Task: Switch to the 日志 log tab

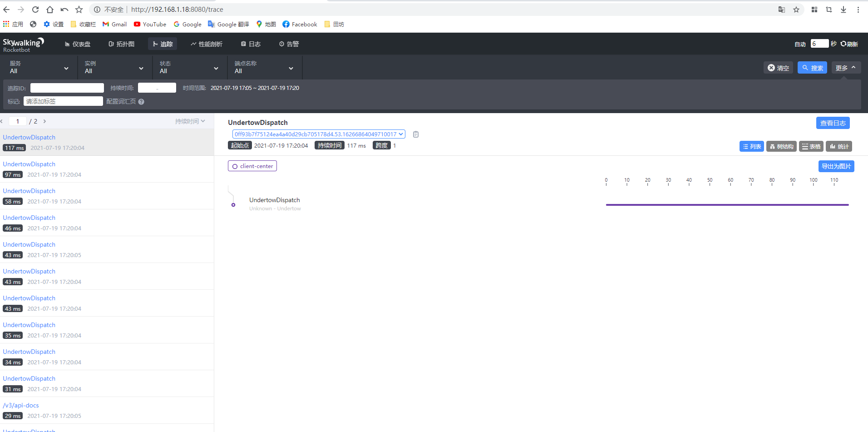Action: point(251,44)
